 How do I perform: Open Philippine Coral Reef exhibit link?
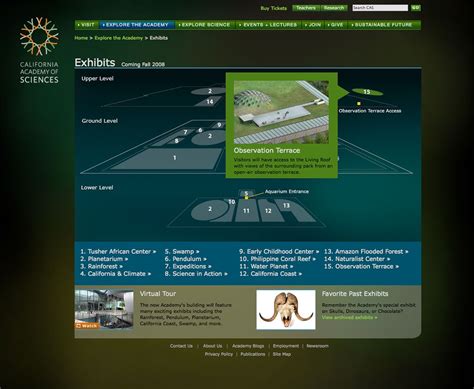pyautogui.click(x=277, y=259)
